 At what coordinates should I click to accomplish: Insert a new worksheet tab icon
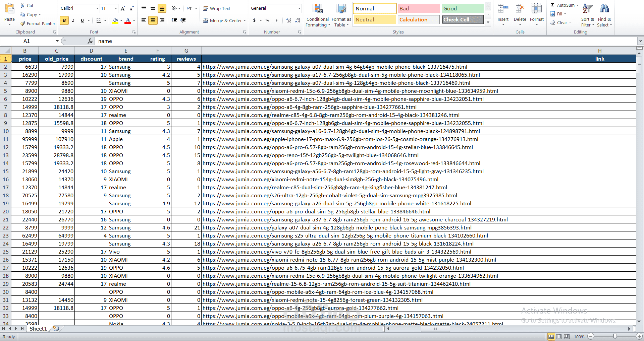click(x=56, y=329)
